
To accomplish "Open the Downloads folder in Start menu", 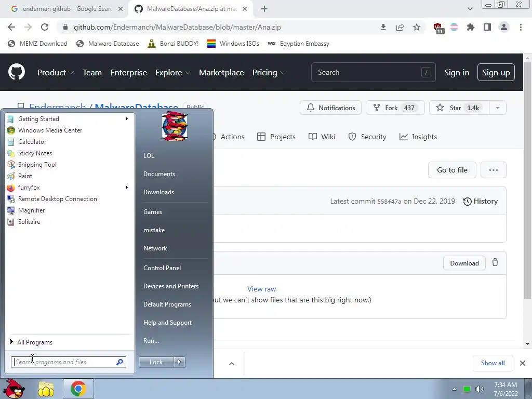I will [159, 192].
